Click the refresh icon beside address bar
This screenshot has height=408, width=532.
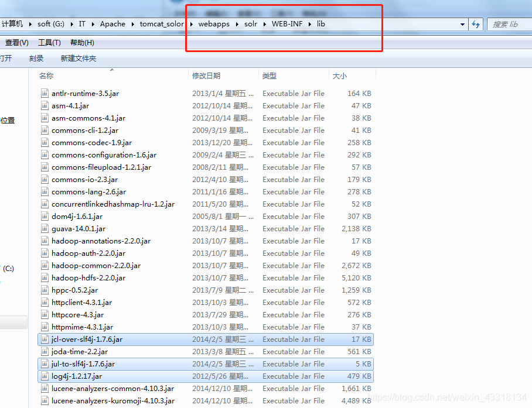pyautogui.click(x=476, y=25)
